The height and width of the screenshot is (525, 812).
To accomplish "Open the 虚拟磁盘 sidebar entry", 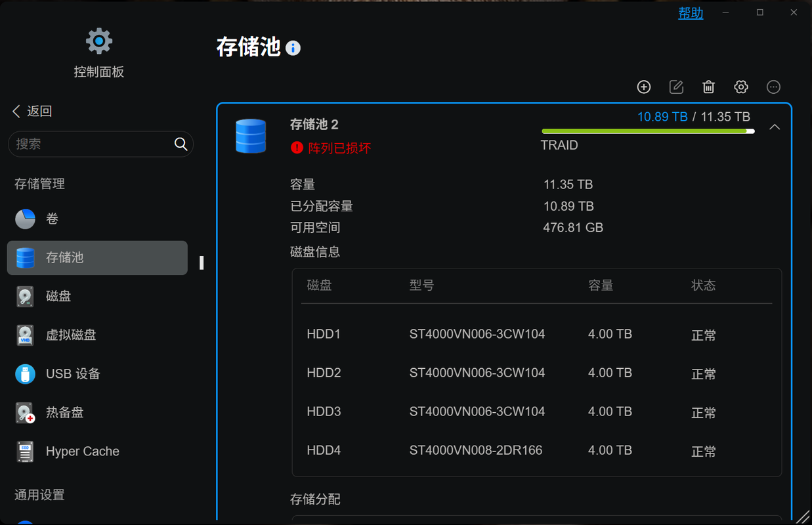I will click(97, 335).
